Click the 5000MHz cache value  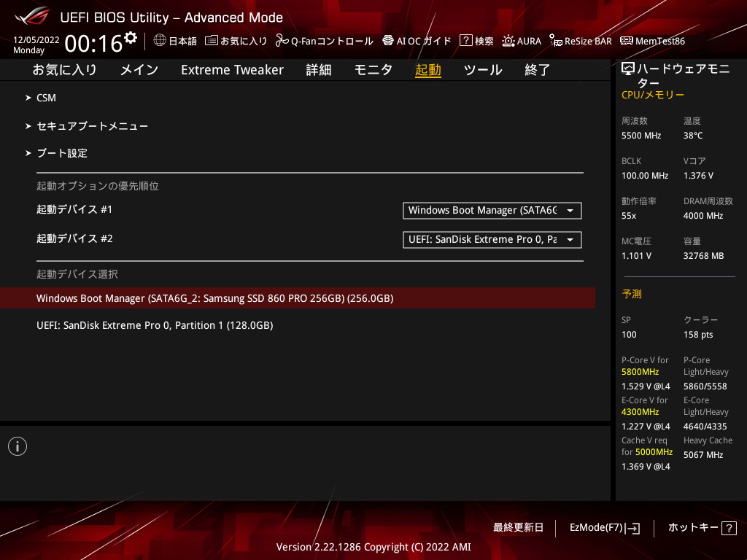[654, 452]
